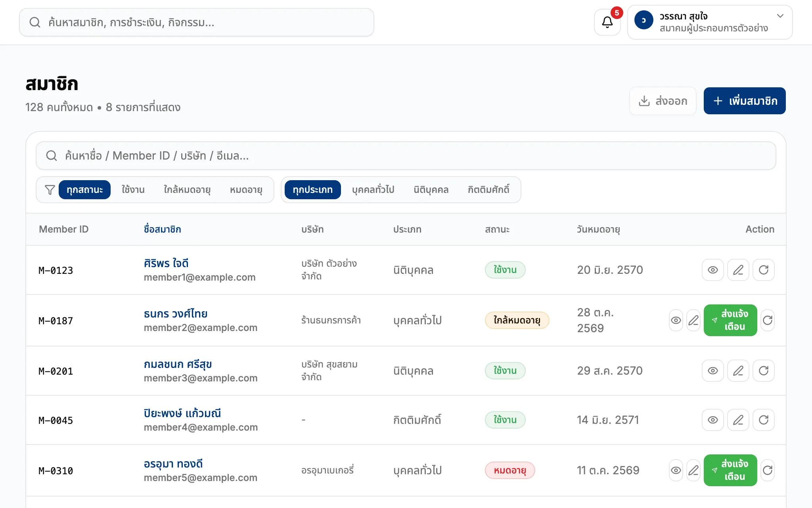Open member profile ปิยะพงษ์ แก้วมณี
The height and width of the screenshot is (508, 812).
(182, 413)
